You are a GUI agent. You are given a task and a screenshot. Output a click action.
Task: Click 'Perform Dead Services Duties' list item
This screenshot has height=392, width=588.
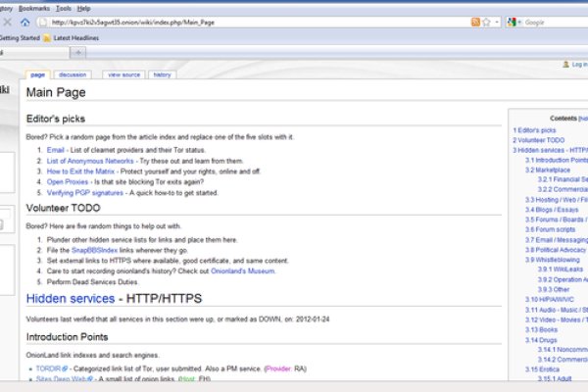[x=92, y=281]
